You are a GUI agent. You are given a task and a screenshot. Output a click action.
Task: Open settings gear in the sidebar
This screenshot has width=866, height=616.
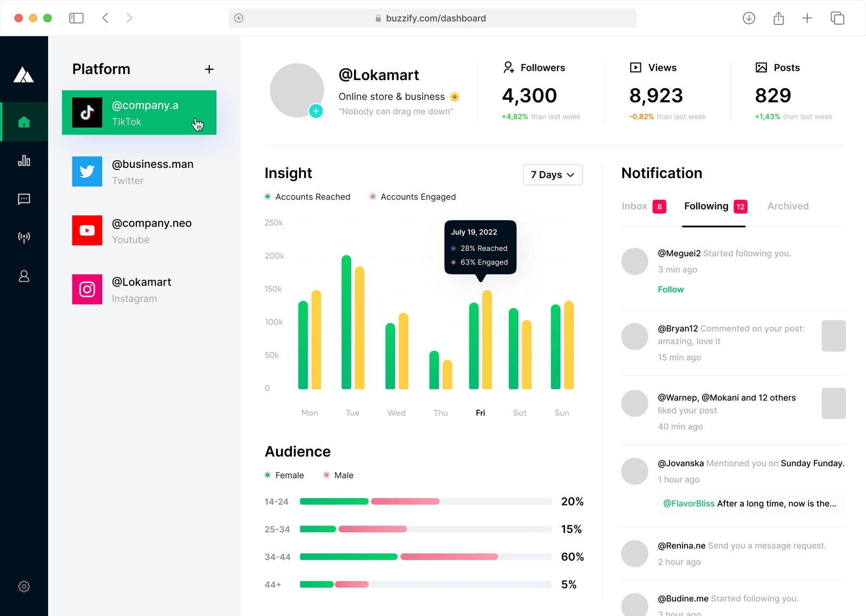coord(24,586)
